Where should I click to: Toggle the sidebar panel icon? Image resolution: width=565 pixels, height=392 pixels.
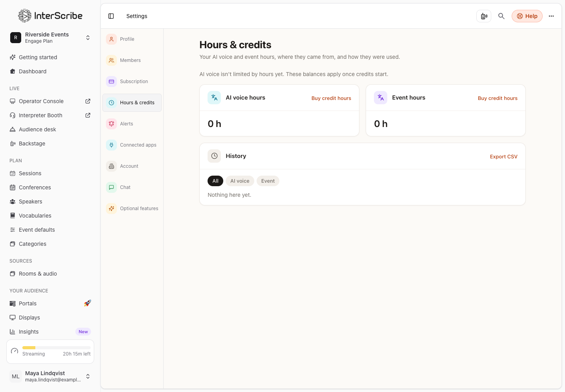pos(111,16)
